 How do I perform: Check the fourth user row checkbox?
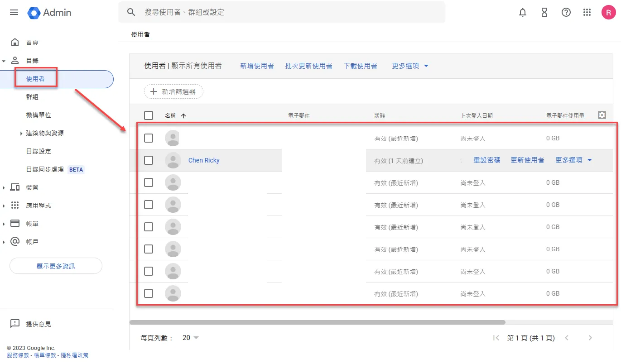(x=149, y=205)
